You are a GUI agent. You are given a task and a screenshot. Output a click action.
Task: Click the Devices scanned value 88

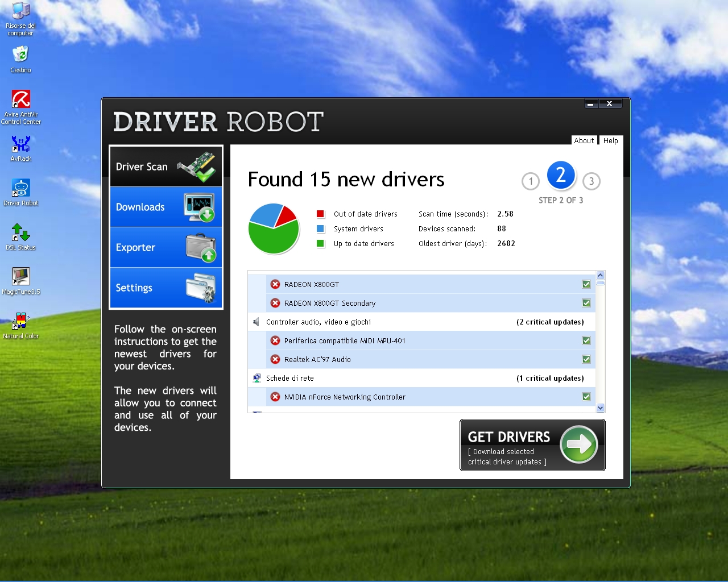(x=502, y=228)
